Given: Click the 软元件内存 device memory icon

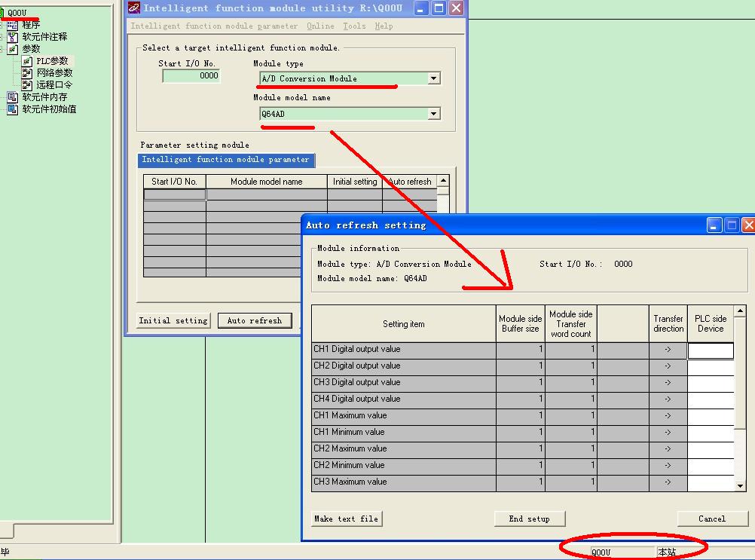Looking at the screenshot, I should point(13,97).
